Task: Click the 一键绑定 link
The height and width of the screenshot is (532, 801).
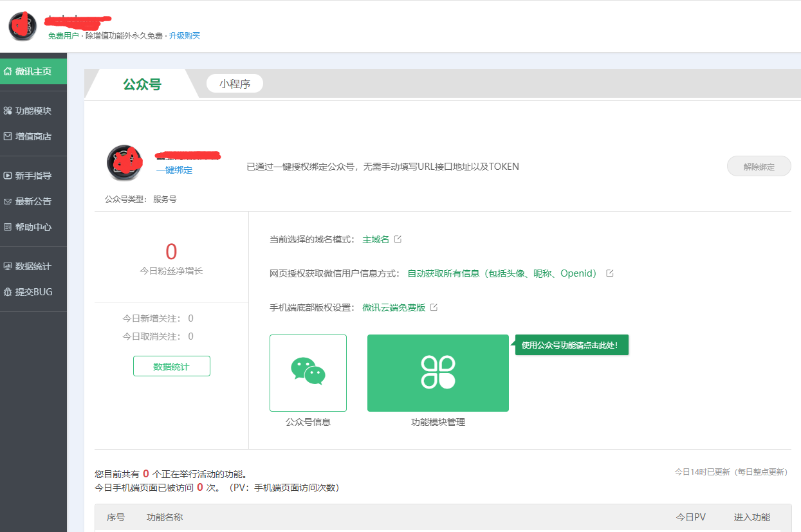Action: tap(174, 170)
